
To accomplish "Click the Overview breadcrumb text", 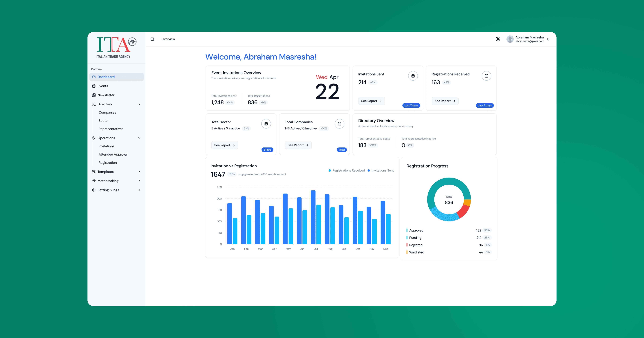I will coord(168,39).
